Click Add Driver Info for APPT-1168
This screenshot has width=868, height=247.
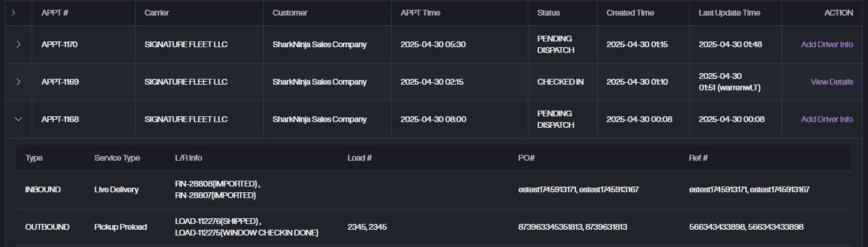click(826, 119)
